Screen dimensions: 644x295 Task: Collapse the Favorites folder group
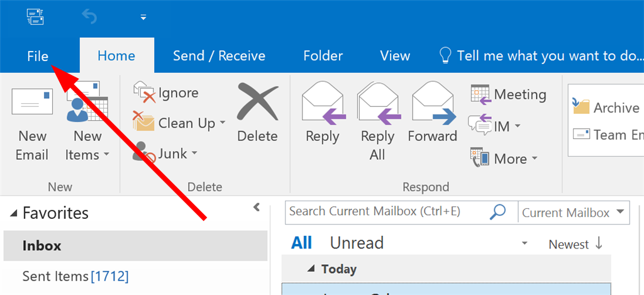coord(14,213)
